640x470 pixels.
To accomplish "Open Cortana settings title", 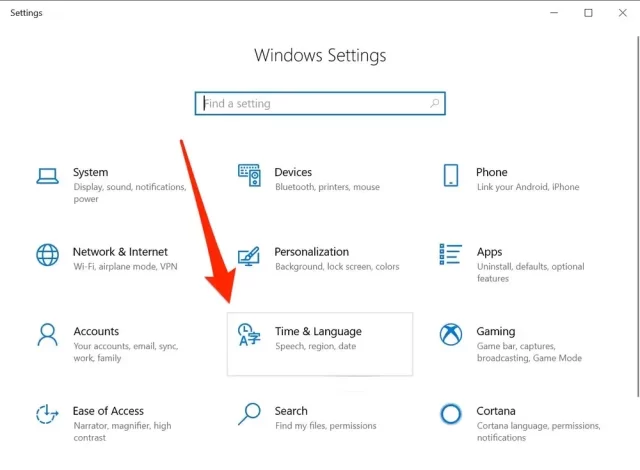I will pyautogui.click(x=496, y=411).
